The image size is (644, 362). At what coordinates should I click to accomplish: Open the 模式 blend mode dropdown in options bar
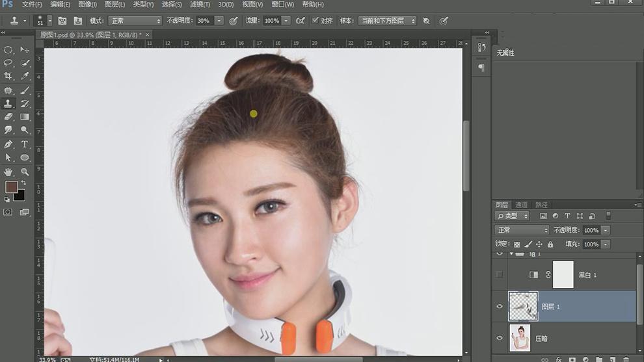(135, 21)
